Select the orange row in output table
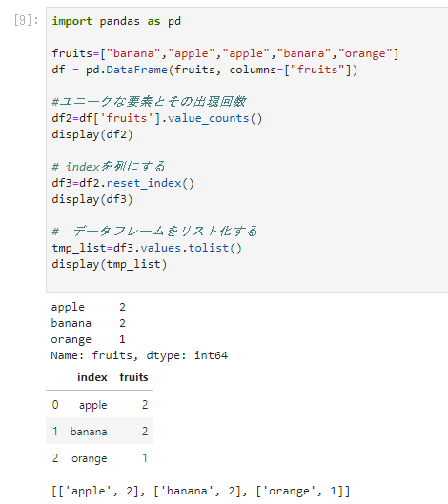Image resolution: width=448 pixels, height=504 pixels. [x=100, y=457]
